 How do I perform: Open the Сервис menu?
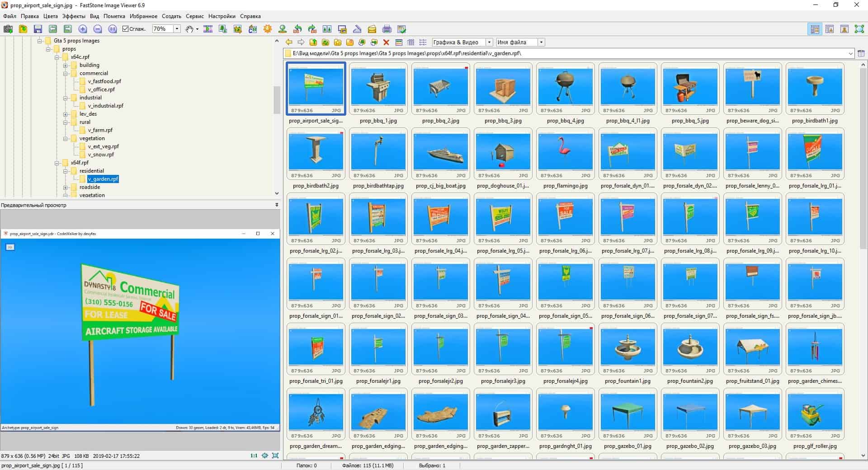194,16
